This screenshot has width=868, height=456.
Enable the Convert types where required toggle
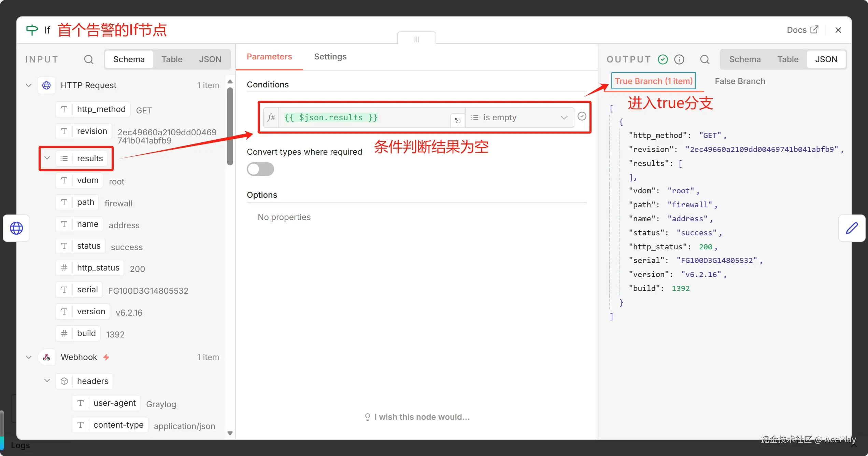[x=260, y=169]
